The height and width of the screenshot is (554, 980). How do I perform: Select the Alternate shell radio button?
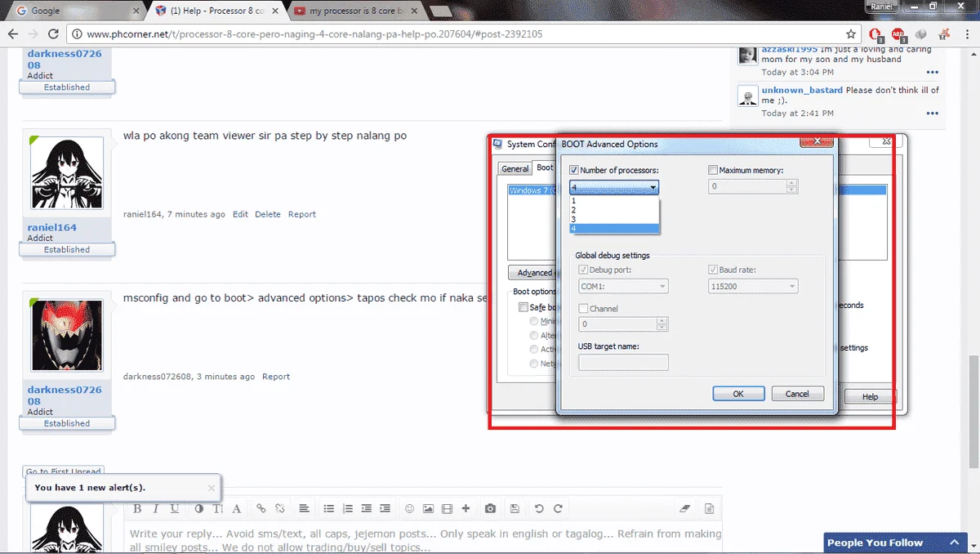click(x=534, y=335)
